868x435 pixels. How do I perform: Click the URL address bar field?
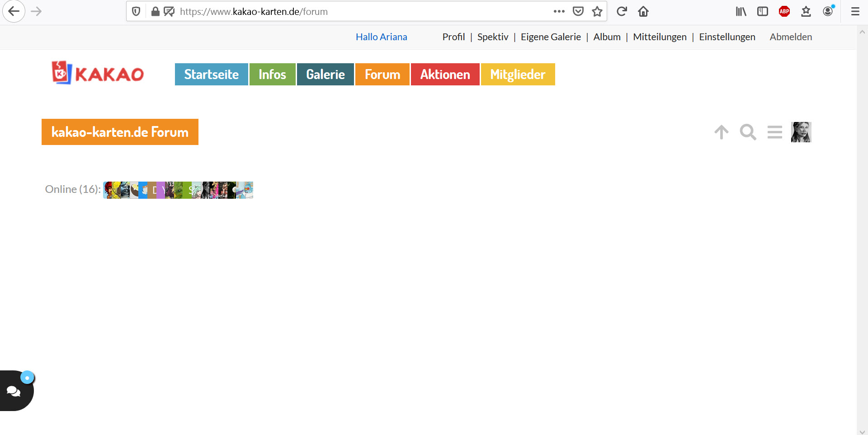click(362, 12)
